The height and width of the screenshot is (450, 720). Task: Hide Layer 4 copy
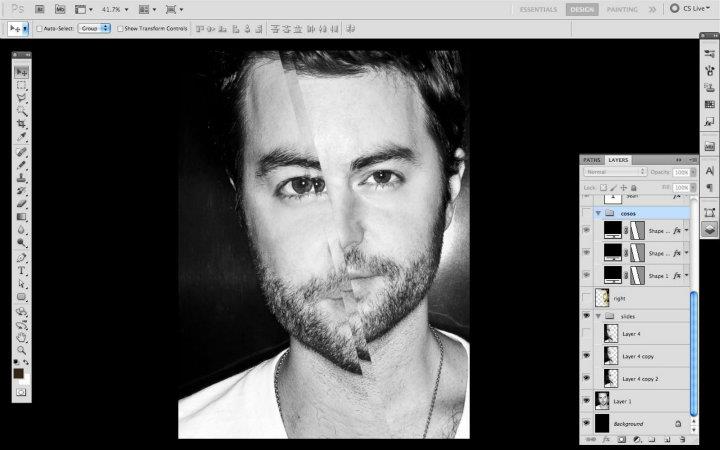click(x=586, y=355)
